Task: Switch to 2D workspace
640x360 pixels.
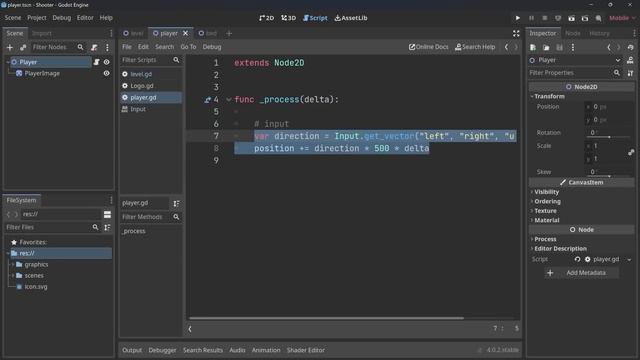Action: tap(267, 18)
